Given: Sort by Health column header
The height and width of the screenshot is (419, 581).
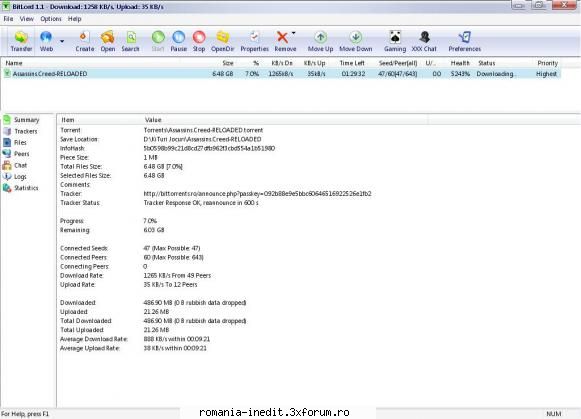Looking at the screenshot, I should (460, 63).
